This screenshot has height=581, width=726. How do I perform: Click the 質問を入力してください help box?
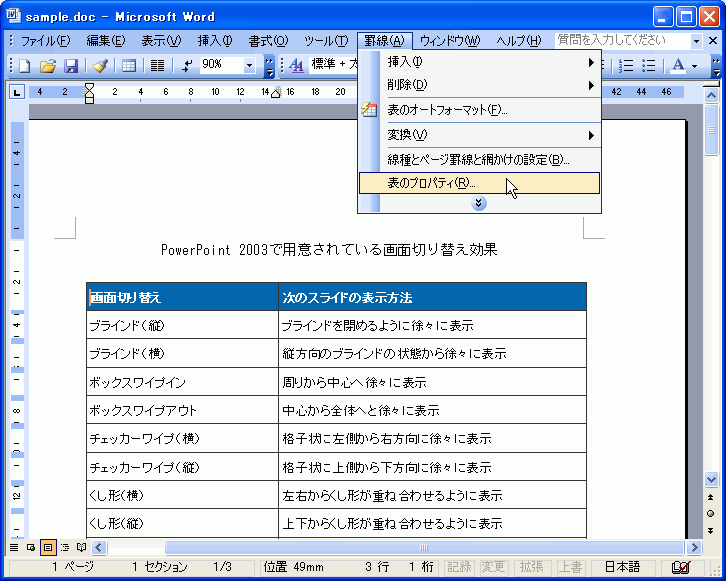(623, 41)
